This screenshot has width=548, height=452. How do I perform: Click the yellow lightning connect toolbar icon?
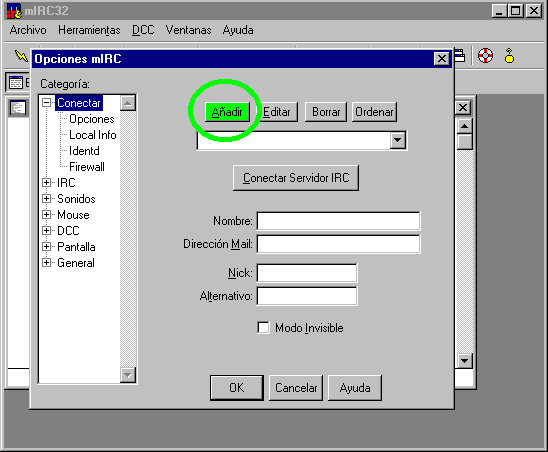(x=21, y=56)
